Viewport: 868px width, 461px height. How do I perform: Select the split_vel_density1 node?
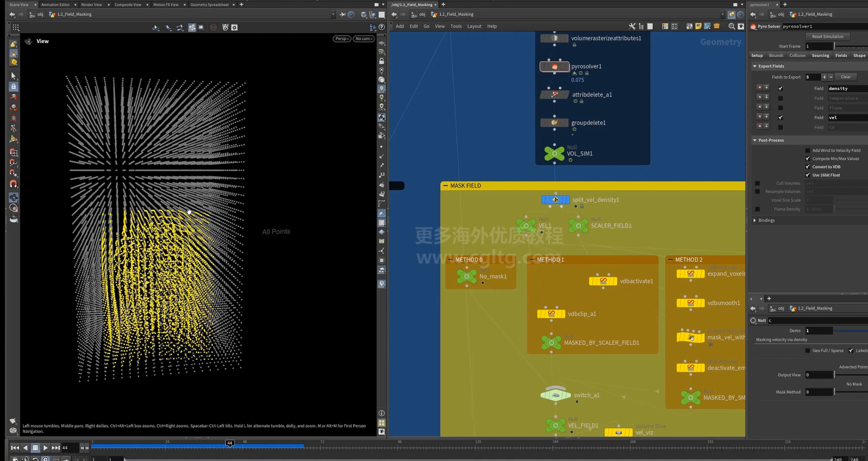coord(555,200)
